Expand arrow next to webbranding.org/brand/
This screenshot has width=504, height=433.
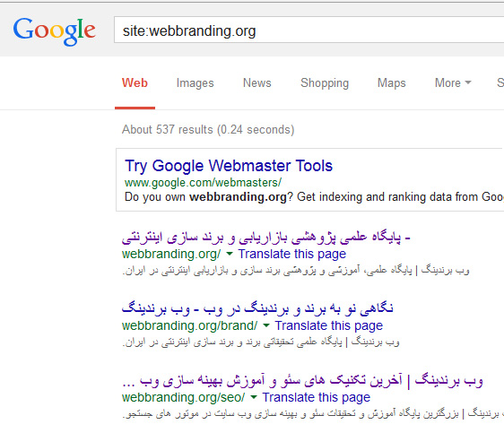tap(265, 325)
